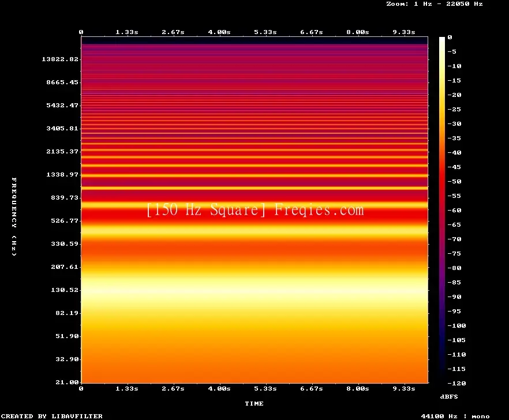Screen dimensions: 509x420
Task: Click the -45 dBFS scale value
Action: coord(454,167)
